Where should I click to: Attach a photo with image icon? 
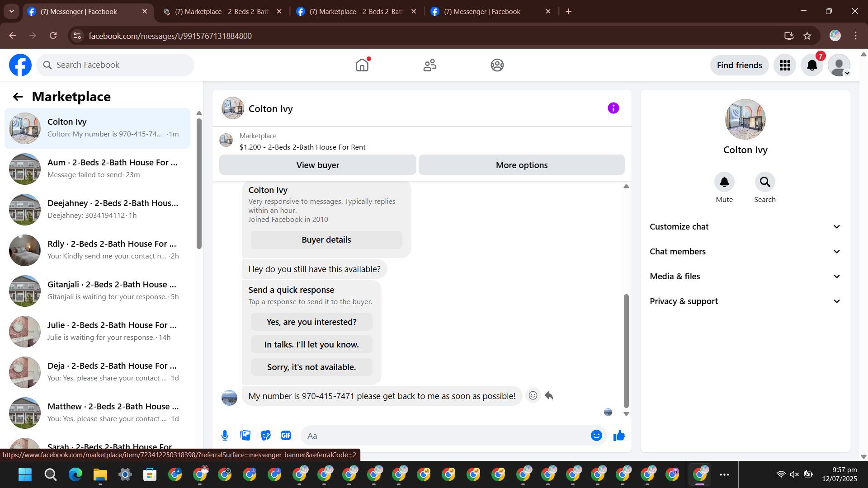245,436
